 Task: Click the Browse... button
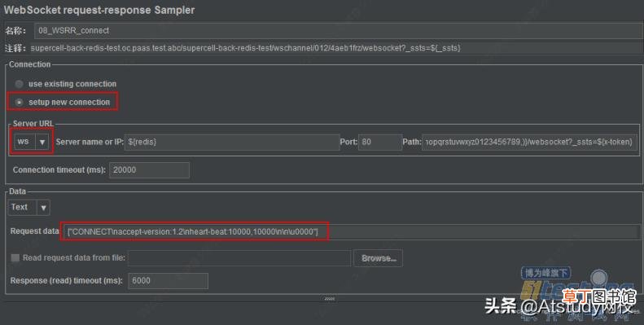[379, 258]
